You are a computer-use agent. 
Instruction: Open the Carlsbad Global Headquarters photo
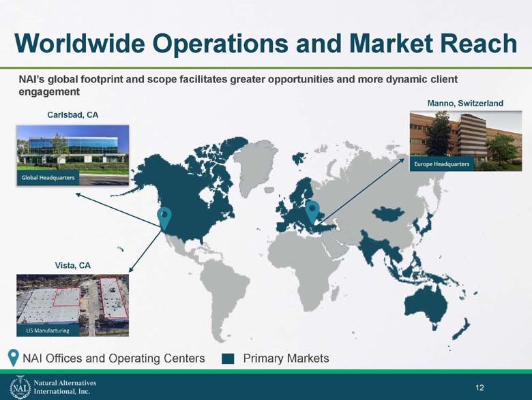72,155
